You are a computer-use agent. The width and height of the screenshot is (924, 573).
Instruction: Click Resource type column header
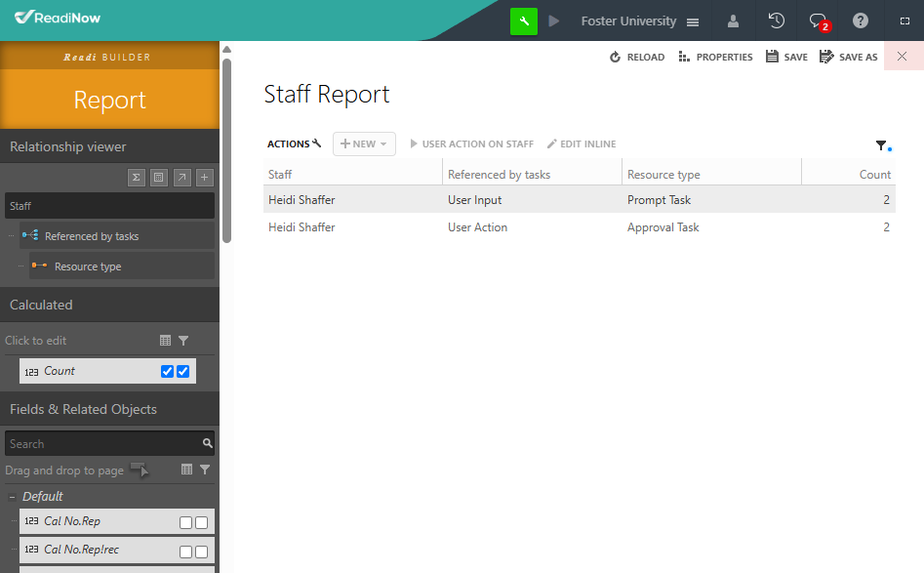[712, 175]
